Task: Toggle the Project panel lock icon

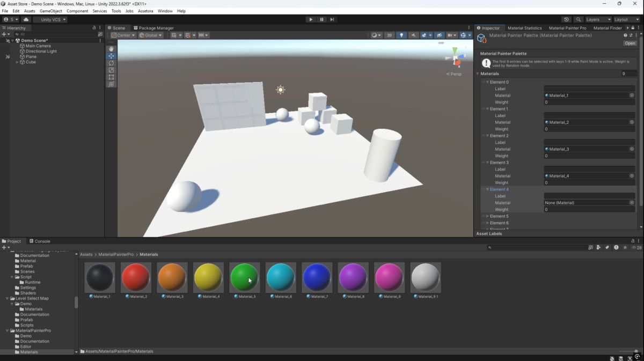Action: (633, 241)
